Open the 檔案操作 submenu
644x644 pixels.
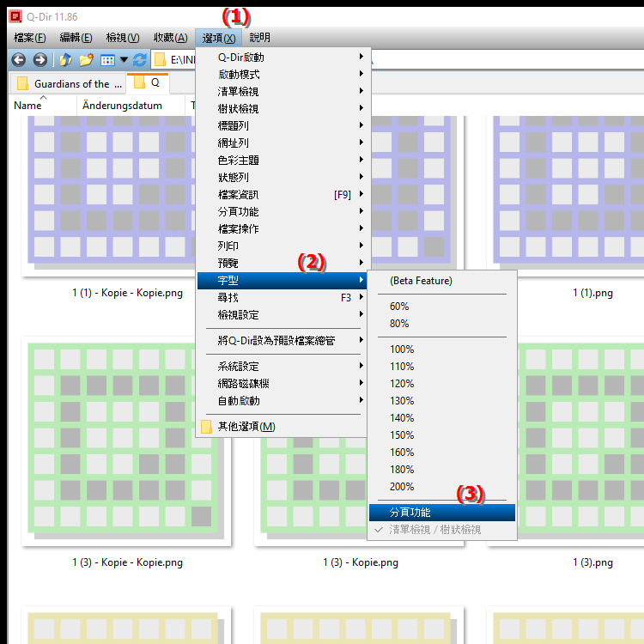coord(283,228)
